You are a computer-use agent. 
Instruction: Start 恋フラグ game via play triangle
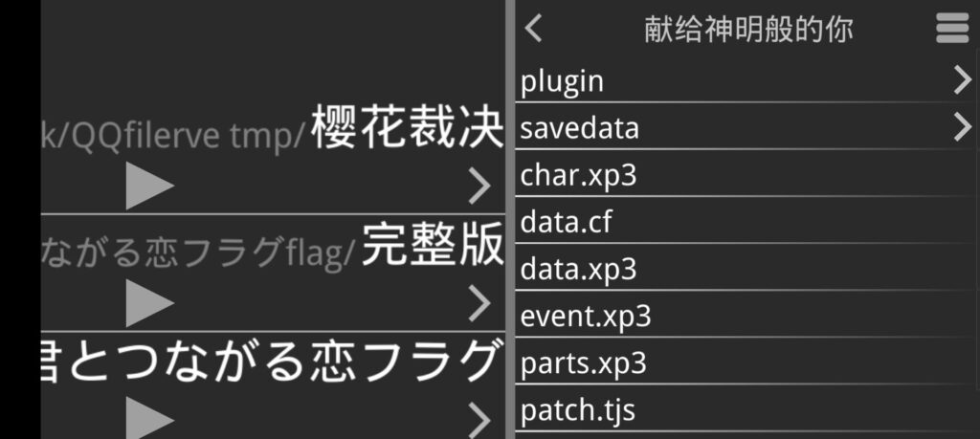(149, 418)
